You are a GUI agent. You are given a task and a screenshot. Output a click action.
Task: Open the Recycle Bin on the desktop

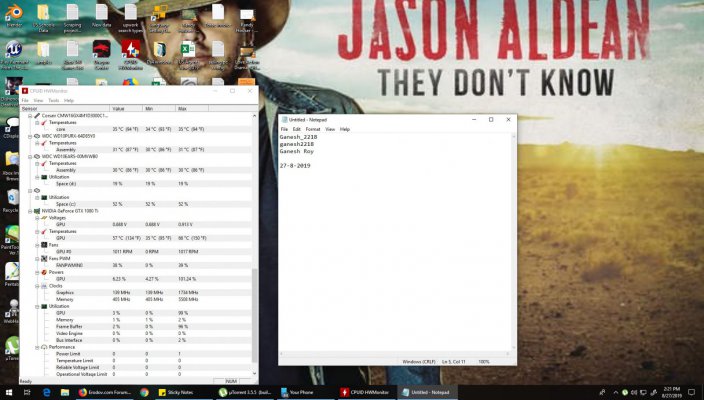(12, 201)
